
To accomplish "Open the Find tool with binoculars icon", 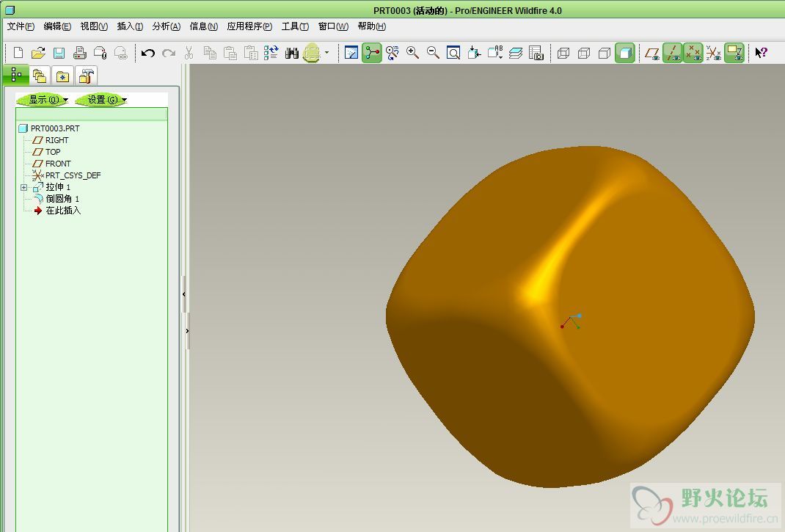I will [292, 53].
